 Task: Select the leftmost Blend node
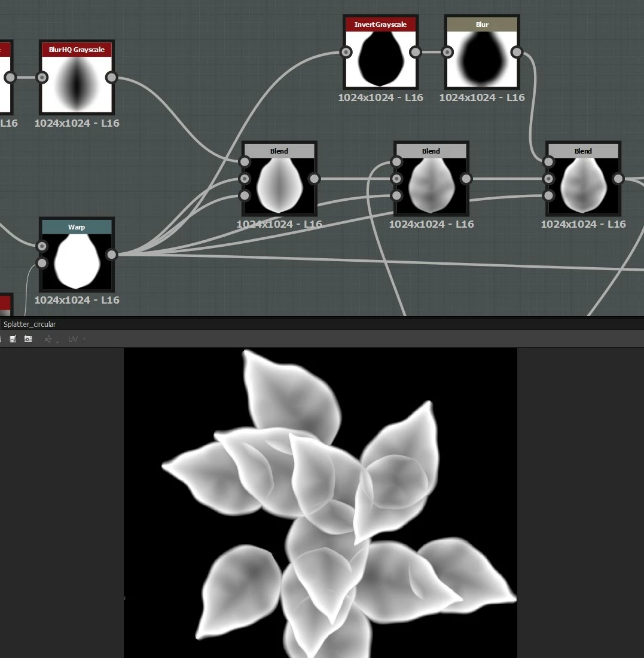279,178
